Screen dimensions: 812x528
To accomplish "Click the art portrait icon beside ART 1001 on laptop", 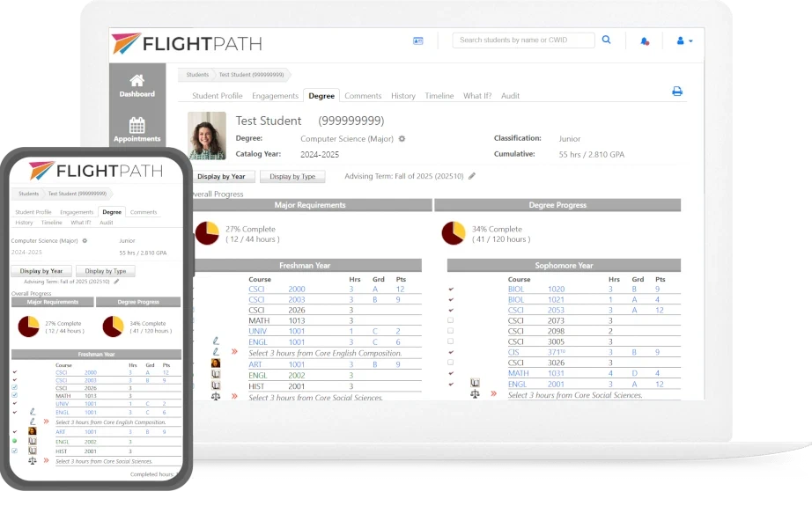I will (x=216, y=363).
